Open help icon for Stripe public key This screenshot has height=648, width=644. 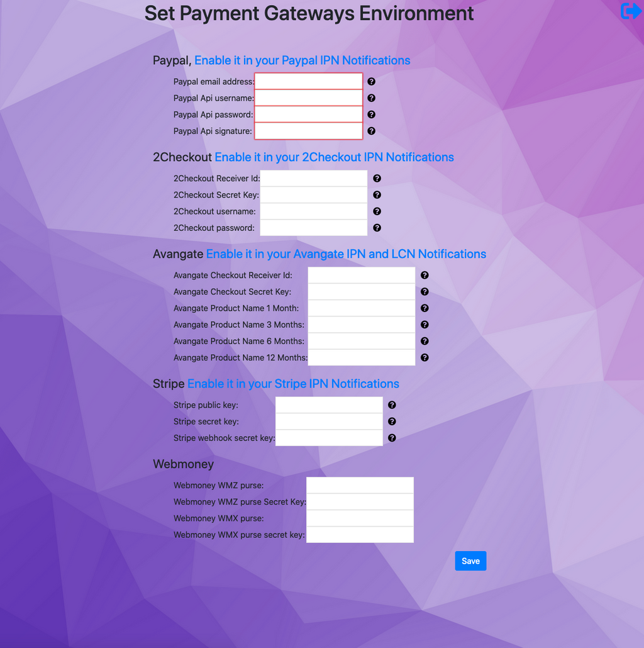click(392, 405)
